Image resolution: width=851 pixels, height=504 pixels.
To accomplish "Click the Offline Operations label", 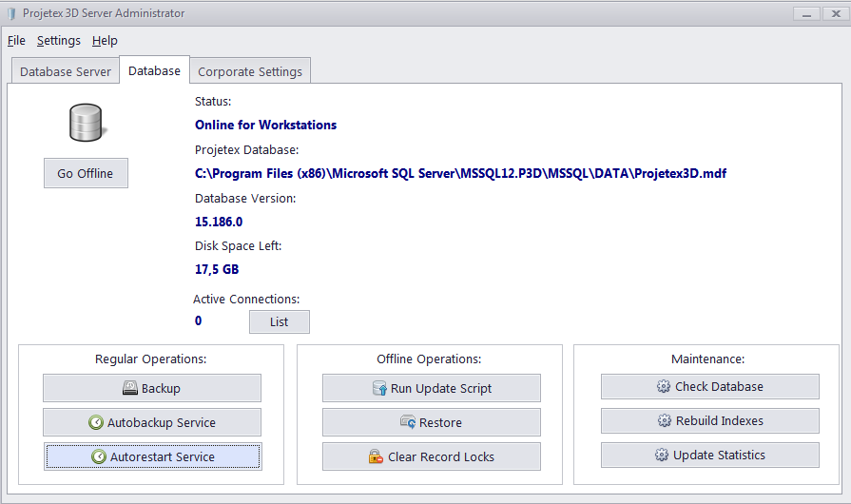I will coord(429,359).
